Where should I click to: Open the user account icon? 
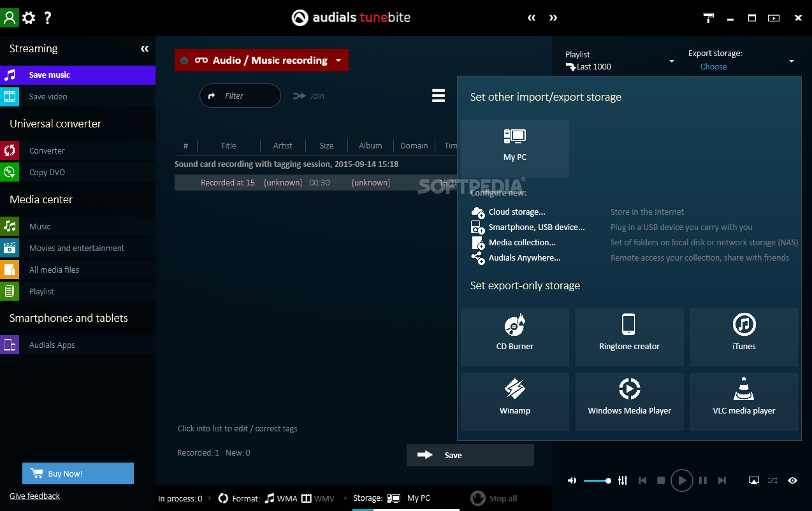pyautogui.click(x=10, y=17)
